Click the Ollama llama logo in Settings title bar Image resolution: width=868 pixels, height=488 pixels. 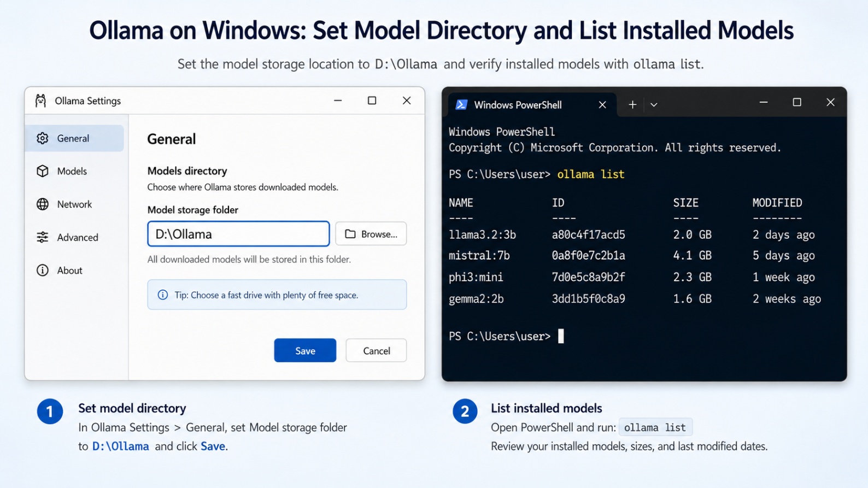pyautogui.click(x=40, y=101)
